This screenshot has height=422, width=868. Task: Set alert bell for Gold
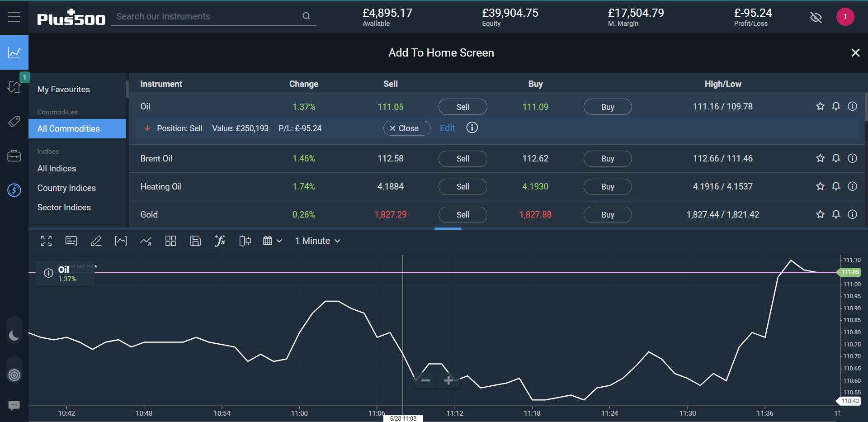[x=836, y=214]
